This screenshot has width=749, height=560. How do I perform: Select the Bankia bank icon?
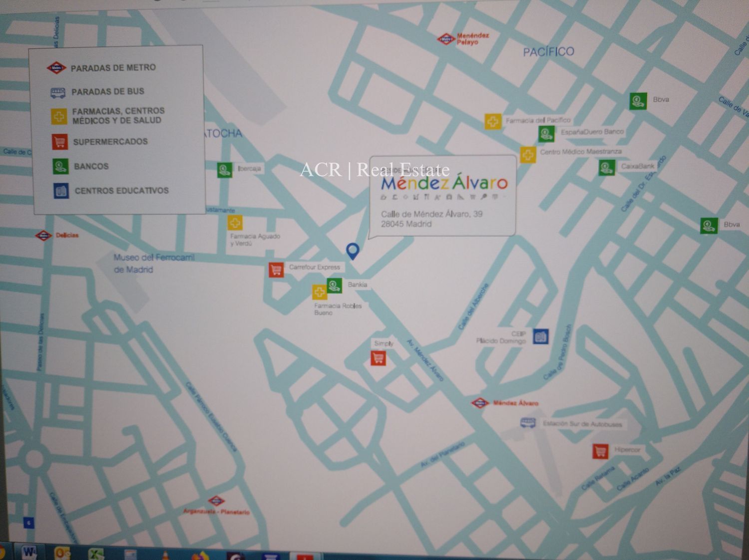point(335,285)
